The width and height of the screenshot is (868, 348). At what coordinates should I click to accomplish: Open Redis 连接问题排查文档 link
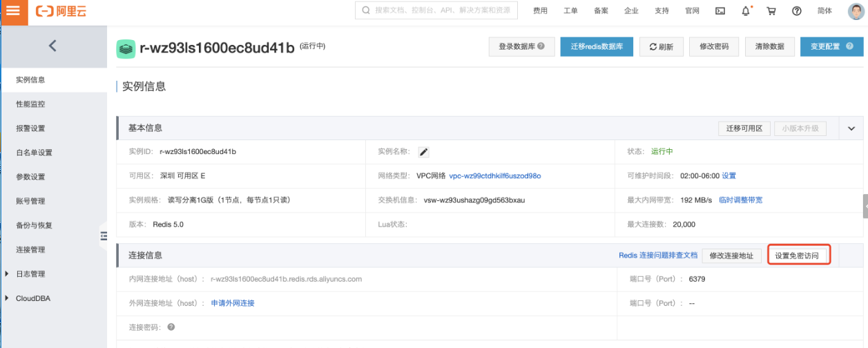(x=658, y=255)
